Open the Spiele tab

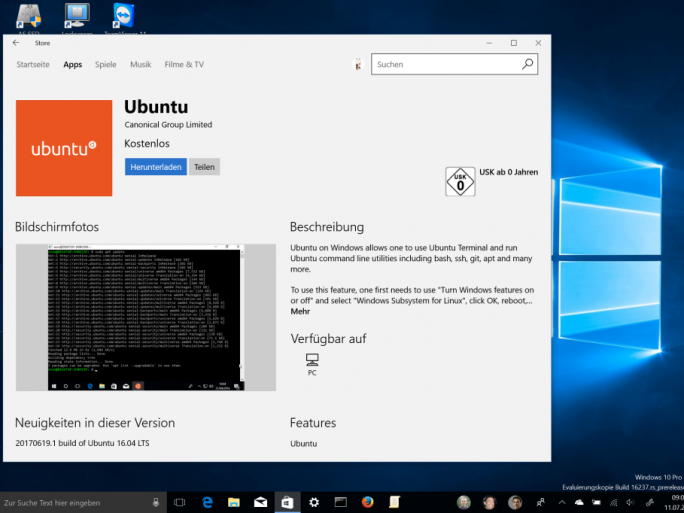tap(106, 65)
